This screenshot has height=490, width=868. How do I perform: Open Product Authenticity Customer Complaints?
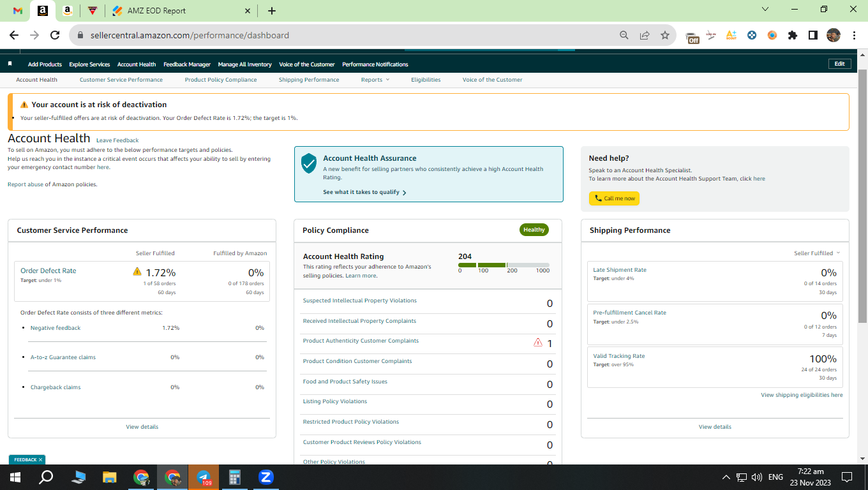361,341
